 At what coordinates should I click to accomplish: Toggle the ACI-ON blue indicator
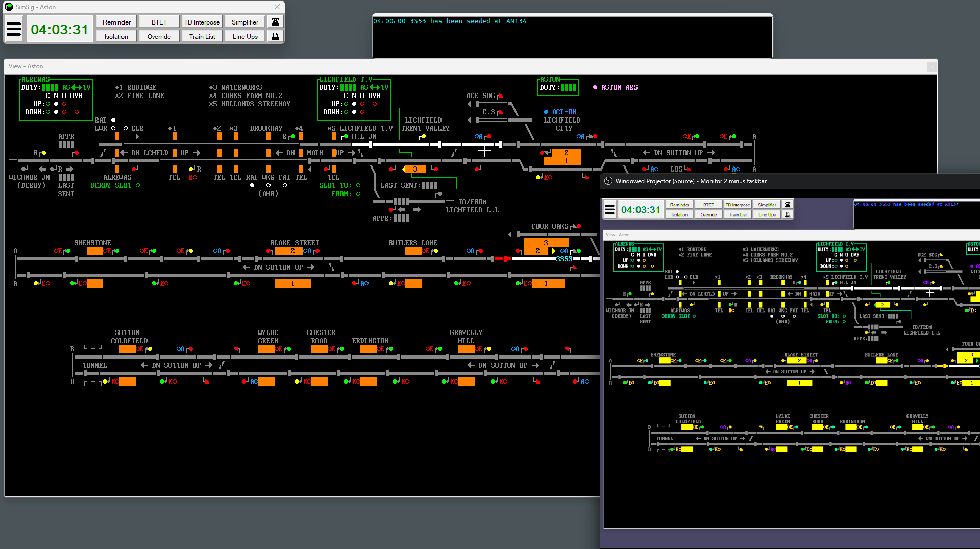coord(546,112)
